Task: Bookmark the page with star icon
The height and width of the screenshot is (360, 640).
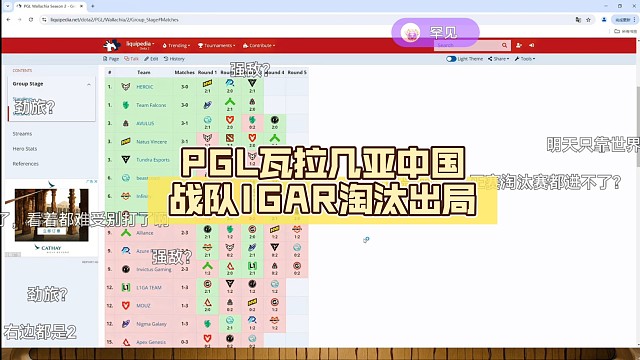Action: (x=588, y=20)
